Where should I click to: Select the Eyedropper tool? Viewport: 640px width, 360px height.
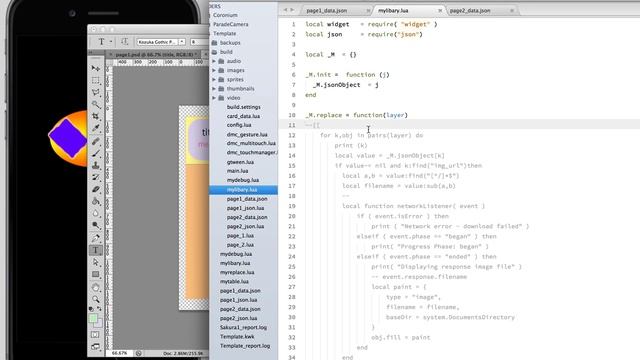pyautogui.click(x=96, y=128)
